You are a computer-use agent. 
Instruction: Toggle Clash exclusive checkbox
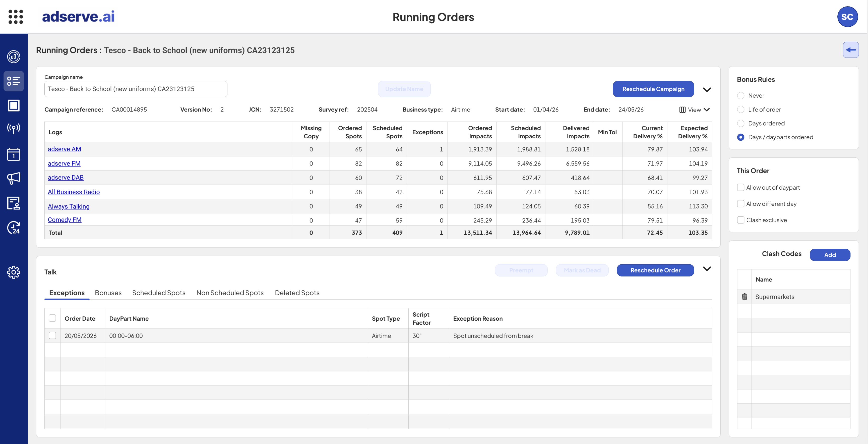[740, 220]
